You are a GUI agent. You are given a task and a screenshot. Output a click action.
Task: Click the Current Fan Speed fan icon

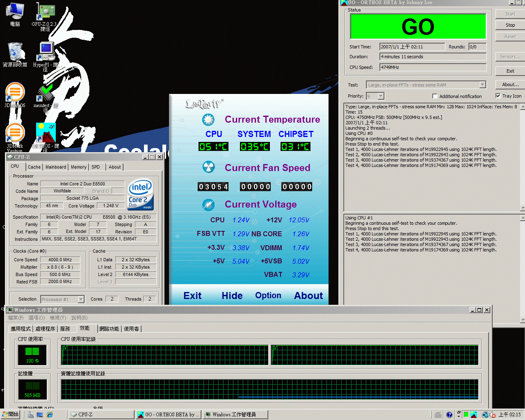pos(208,167)
